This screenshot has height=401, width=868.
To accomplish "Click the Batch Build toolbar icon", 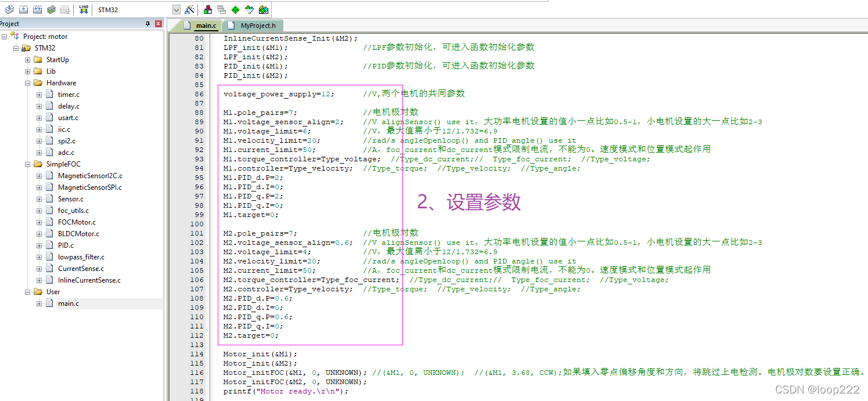I will click(52, 9).
